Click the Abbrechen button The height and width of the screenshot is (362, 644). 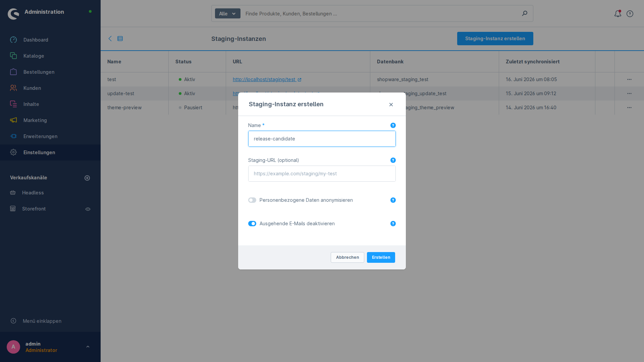(347, 257)
